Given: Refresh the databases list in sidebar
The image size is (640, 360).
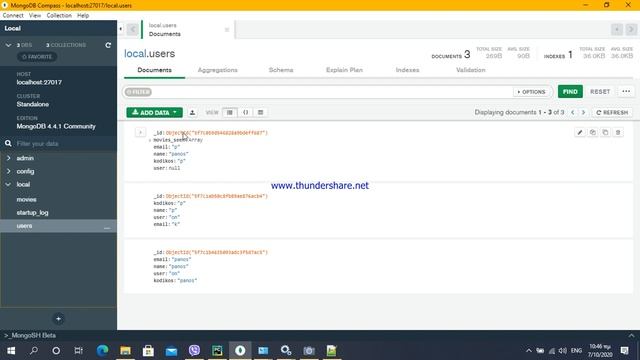Looking at the screenshot, I should click(x=108, y=45).
